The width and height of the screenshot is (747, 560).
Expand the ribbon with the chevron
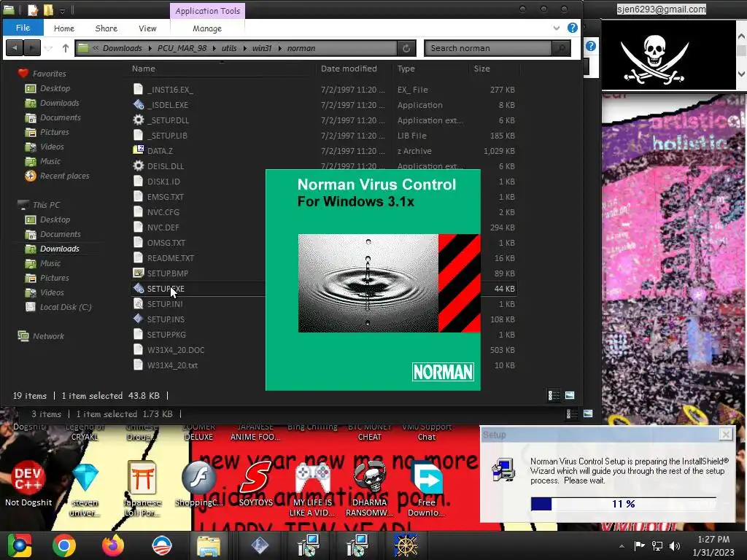click(x=556, y=28)
